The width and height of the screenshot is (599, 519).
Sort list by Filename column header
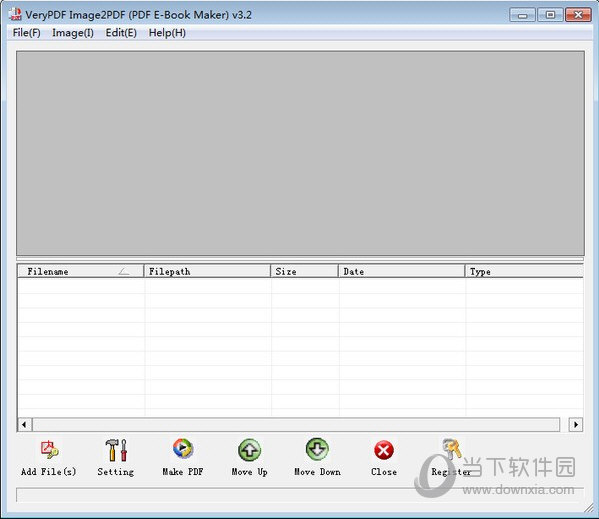pyautogui.click(x=81, y=271)
